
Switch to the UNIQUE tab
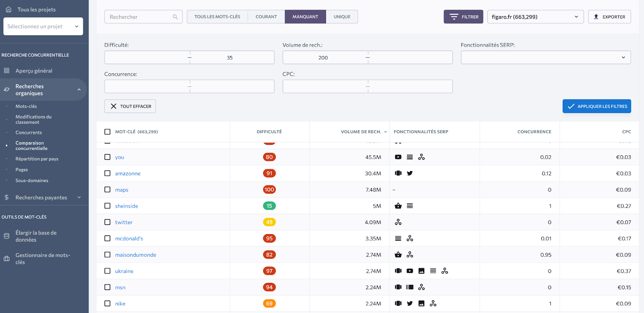click(342, 17)
